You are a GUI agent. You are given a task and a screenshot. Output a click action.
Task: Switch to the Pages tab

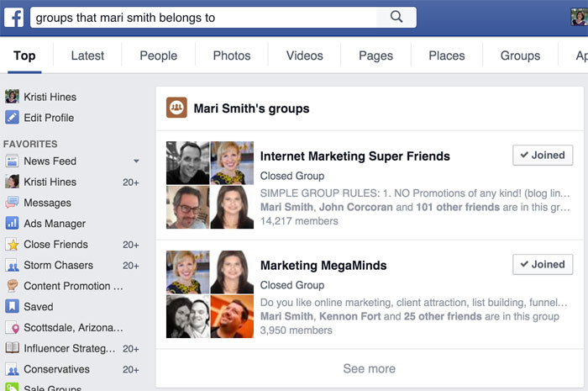tap(375, 55)
